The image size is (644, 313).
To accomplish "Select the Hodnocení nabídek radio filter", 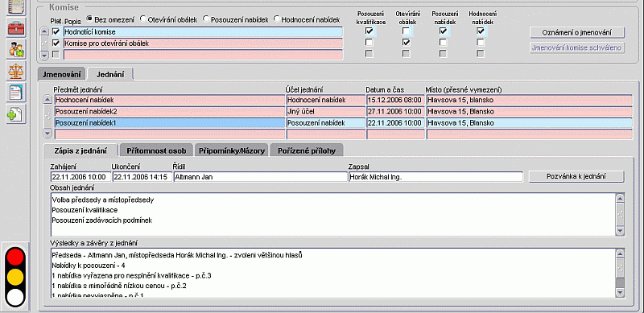I will (x=276, y=19).
